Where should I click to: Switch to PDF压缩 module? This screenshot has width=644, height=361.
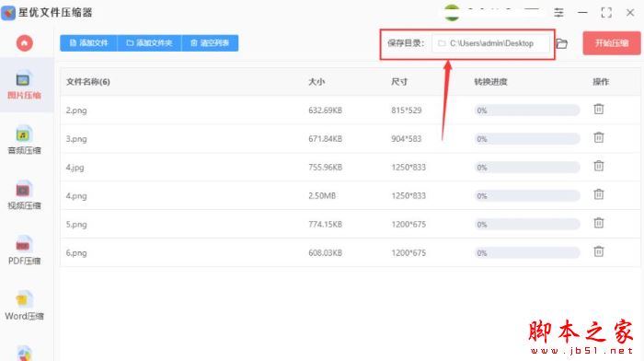pos(24,250)
